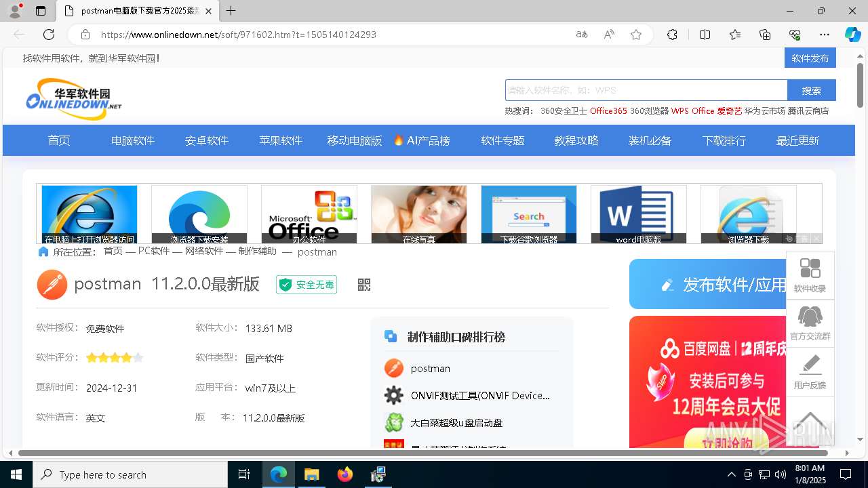
Task: Toggle split screen icon
Action: [705, 35]
